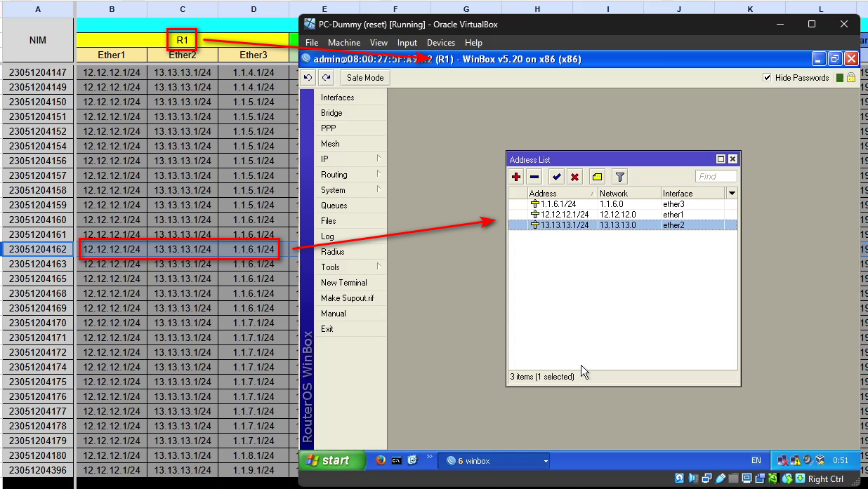Open the VirtualBox View menu
This screenshot has height=489, width=868.
pos(379,43)
